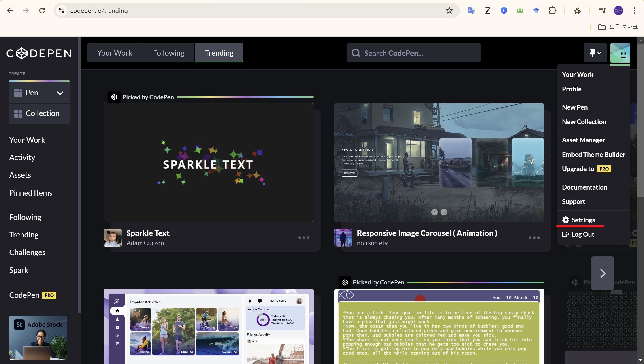644x364 pixels.
Task: Open three-dot menu for Responsive Image Carousel
Action: pyautogui.click(x=534, y=238)
